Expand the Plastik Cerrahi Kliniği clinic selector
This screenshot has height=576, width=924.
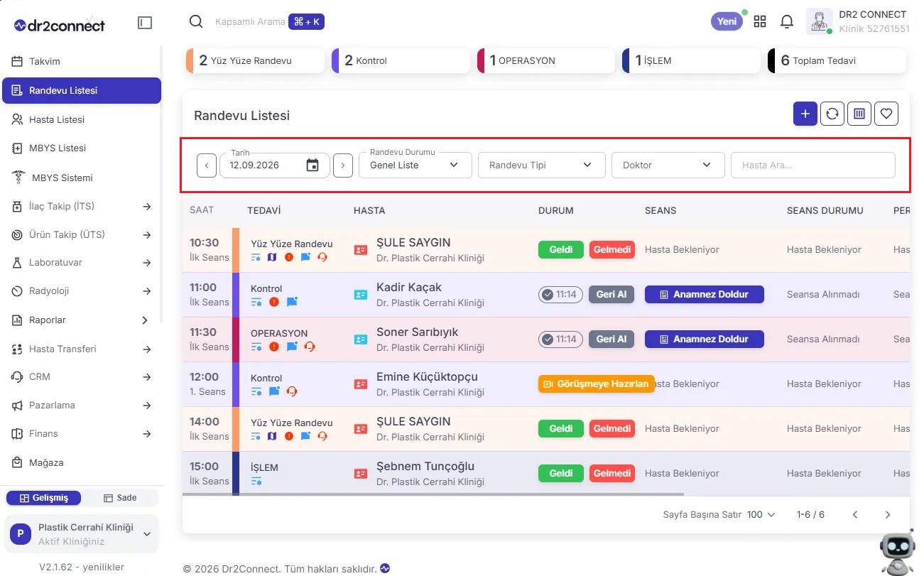pyautogui.click(x=82, y=534)
